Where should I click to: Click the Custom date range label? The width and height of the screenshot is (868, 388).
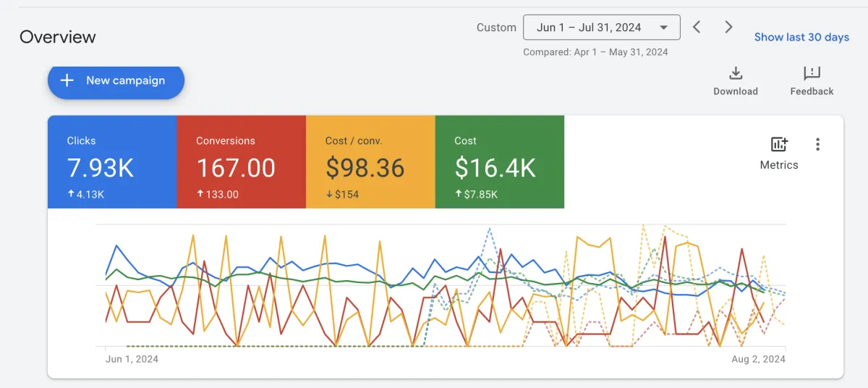click(496, 28)
